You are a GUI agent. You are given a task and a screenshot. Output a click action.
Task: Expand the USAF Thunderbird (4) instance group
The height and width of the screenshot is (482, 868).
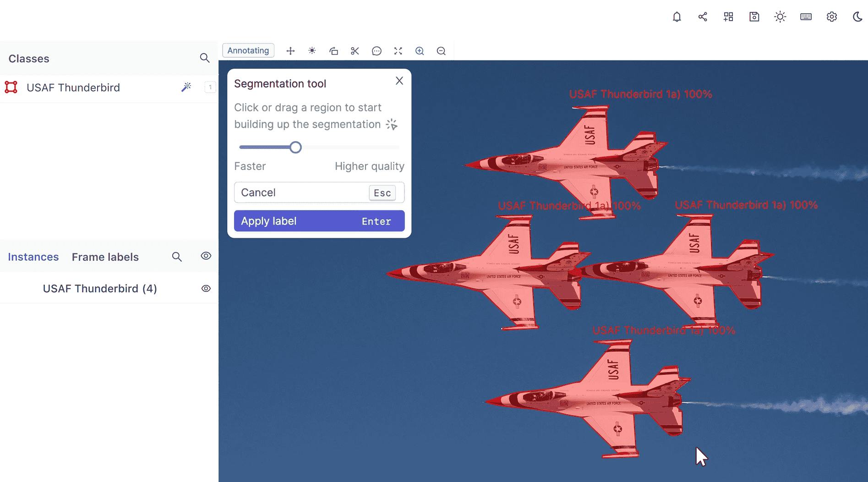coord(100,288)
